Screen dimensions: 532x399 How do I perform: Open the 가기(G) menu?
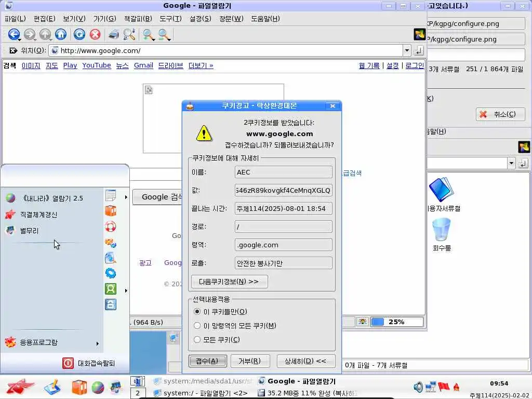104,19
